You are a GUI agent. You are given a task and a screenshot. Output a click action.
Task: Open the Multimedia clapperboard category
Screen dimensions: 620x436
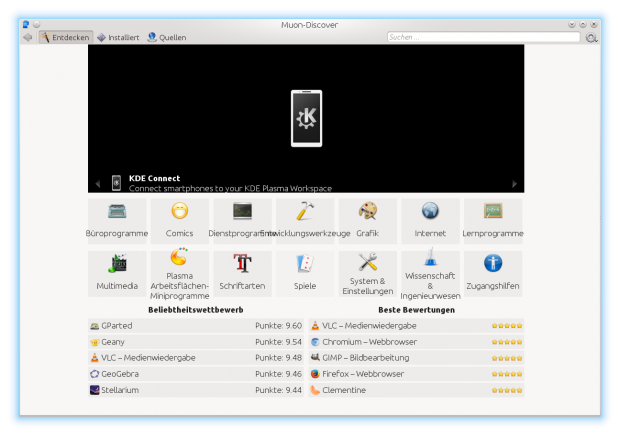(117, 274)
